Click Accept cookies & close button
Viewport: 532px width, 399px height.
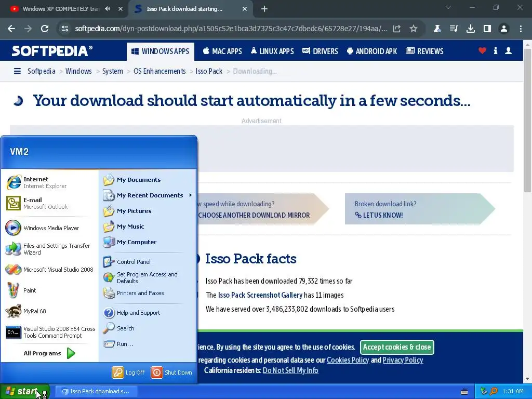click(x=397, y=347)
